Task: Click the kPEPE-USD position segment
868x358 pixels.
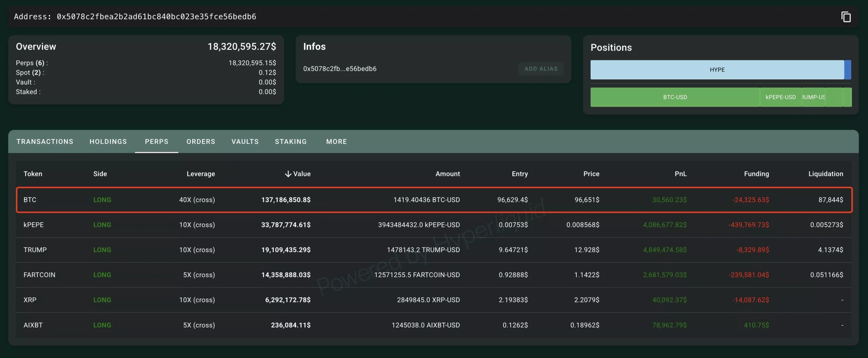Action: click(x=780, y=97)
